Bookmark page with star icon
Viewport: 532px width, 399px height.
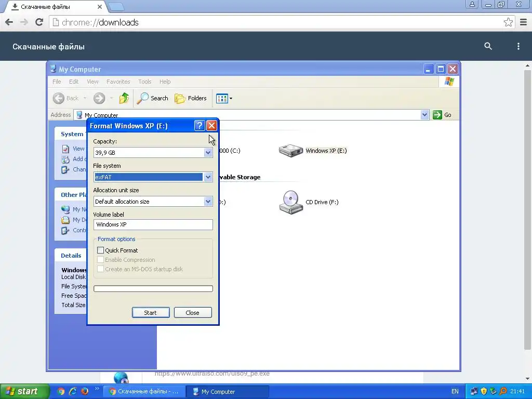508,22
